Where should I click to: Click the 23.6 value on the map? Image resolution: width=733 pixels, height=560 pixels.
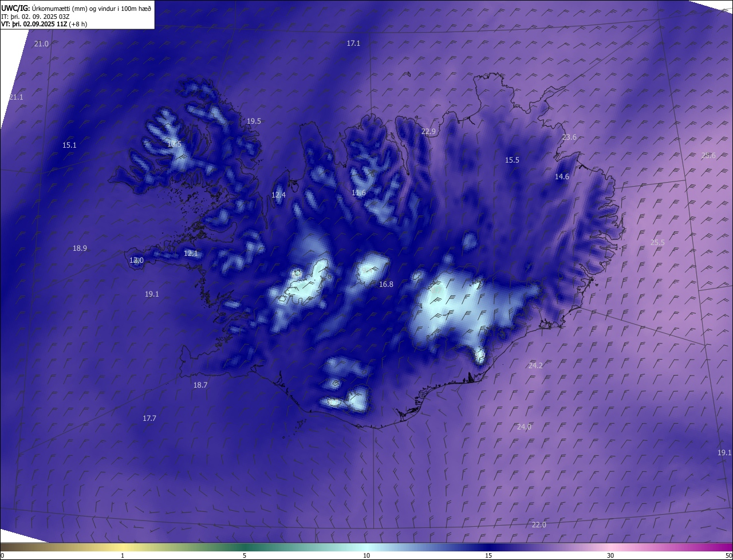click(569, 137)
